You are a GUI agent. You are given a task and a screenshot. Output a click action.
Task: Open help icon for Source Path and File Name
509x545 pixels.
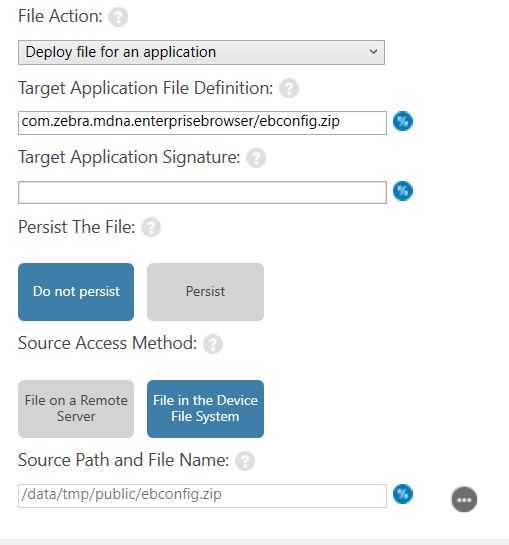[x=245, y=461]
